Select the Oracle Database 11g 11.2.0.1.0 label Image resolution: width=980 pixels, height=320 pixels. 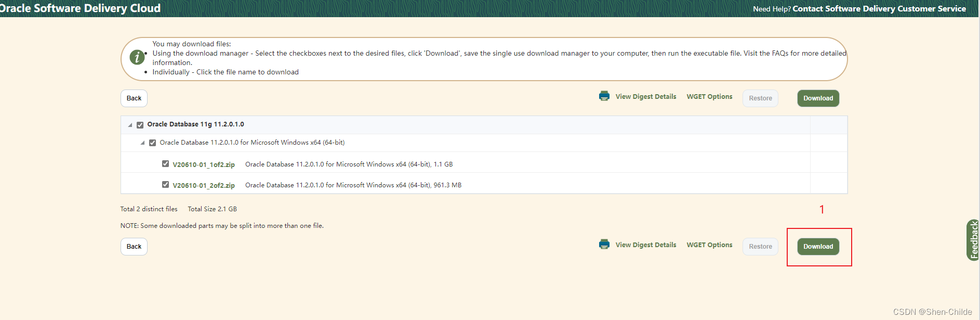[x=195, y=124]
